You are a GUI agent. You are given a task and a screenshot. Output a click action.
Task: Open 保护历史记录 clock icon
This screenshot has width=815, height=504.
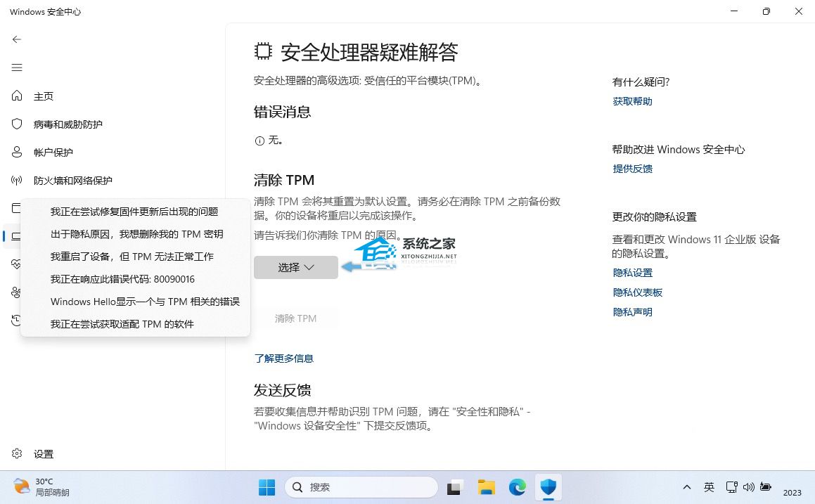(17, 321)
